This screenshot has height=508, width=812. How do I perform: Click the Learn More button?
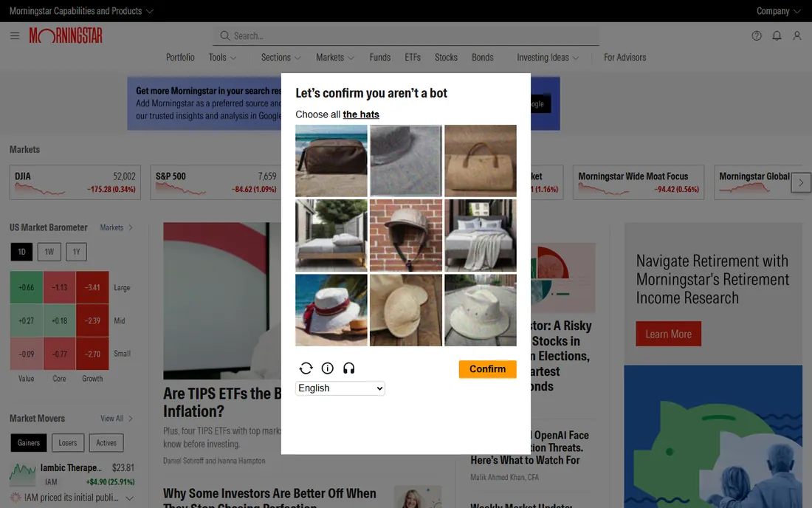click(x=669, y=334)
